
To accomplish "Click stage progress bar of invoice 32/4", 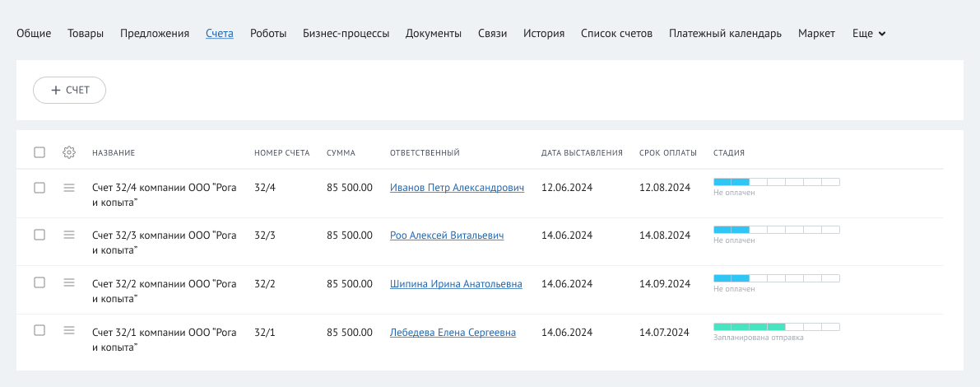I will [776, 182].
